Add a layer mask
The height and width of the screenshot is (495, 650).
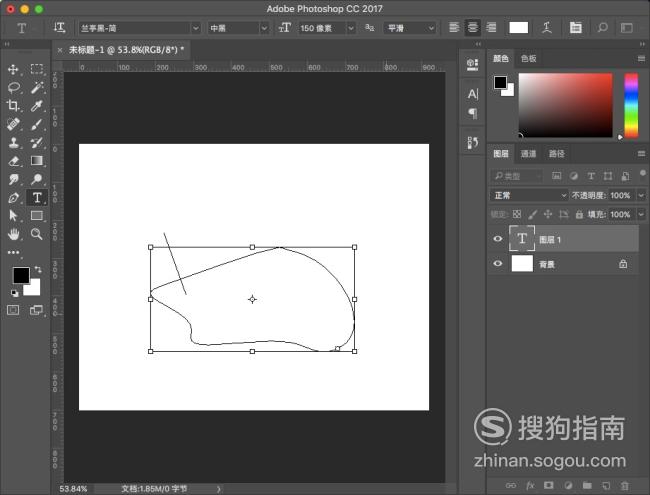549,485
